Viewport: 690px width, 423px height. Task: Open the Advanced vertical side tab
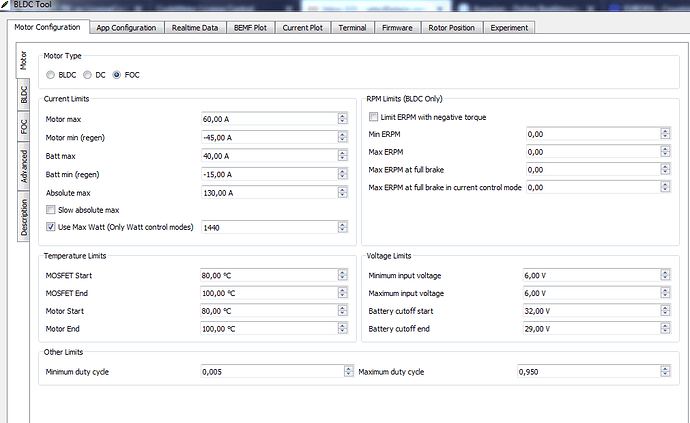tap(24, 166)
